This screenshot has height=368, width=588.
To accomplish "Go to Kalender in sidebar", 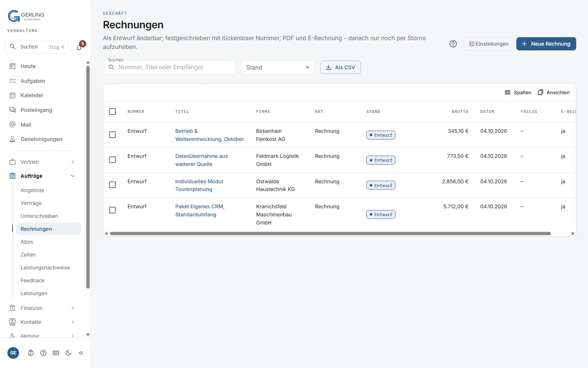I will pyautogui.click(x=43, y=95).
